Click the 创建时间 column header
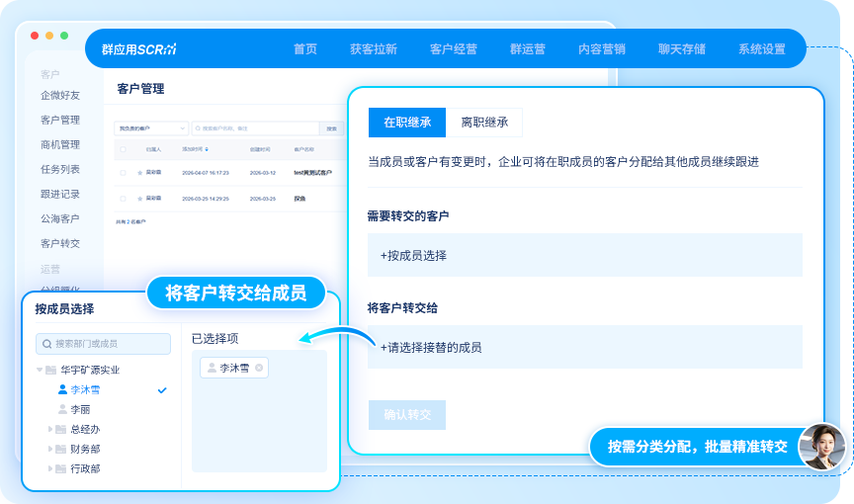Viewport: 854px width, 504px height. [260, 149]
